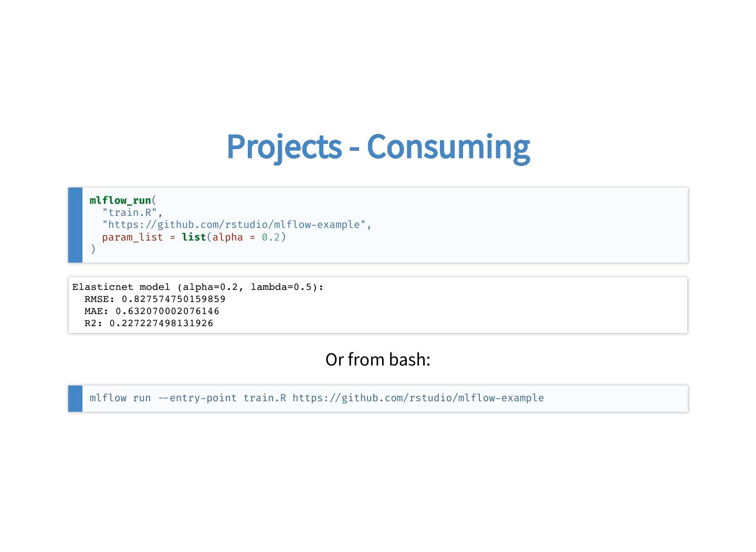Image resolution: width=756 pixels, height=552 pixels.
Task: Click the mlflow_run function name
Action: tap(120, 200)
